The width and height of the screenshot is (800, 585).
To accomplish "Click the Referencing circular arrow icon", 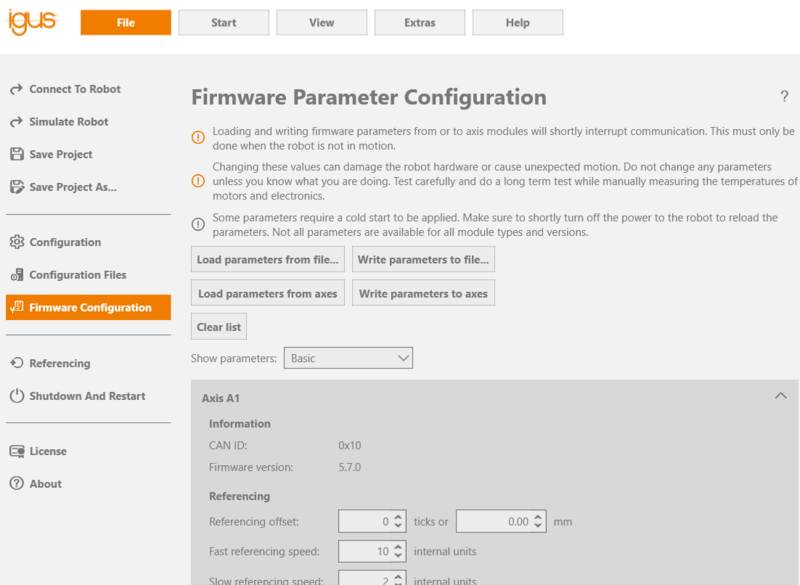I will click(x=17, y=363).
